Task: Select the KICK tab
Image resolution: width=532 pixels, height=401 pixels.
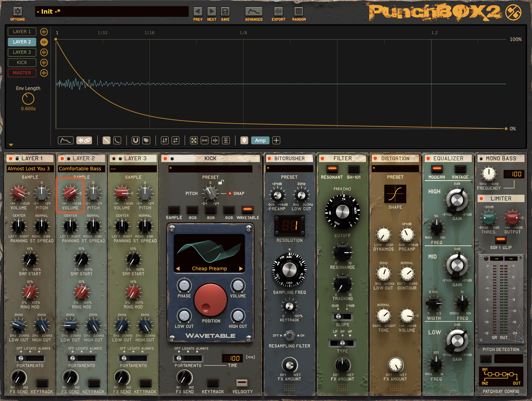Action: (x=22, y=63)
